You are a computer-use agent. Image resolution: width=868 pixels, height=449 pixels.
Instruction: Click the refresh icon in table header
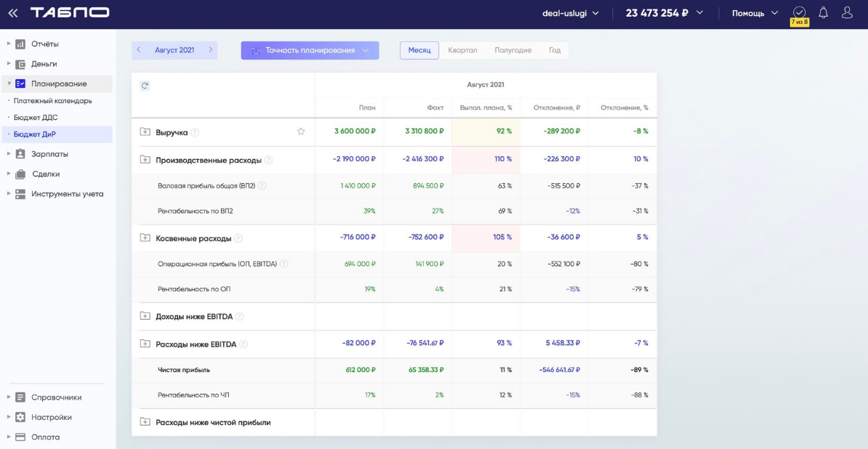pos(145,86)
